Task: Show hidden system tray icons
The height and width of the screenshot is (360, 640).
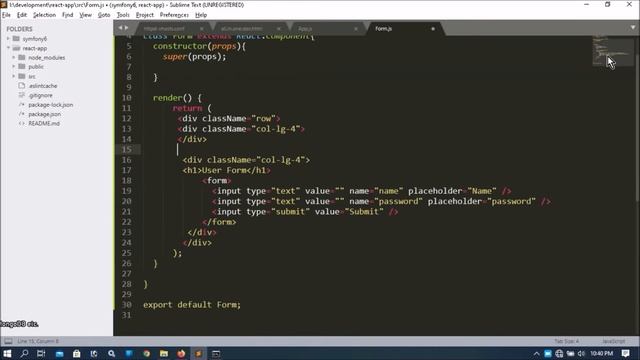Action: click(x=536, y=353)
